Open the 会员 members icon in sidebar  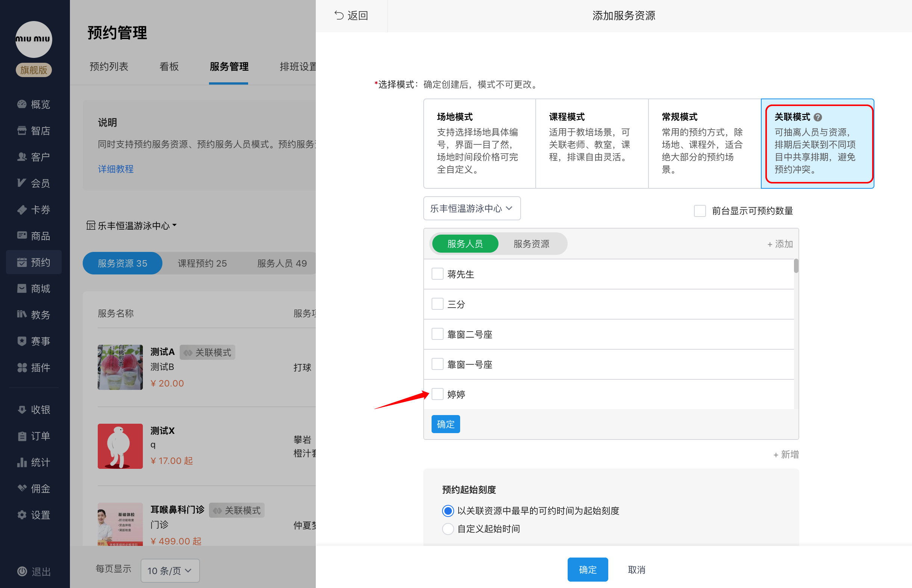[x=22, y=183]
